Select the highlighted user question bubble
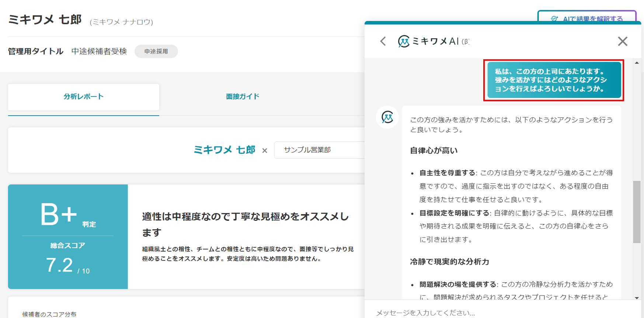Image resolution: width=644 pixels, height=318 pixels. [x=554, y=80]
